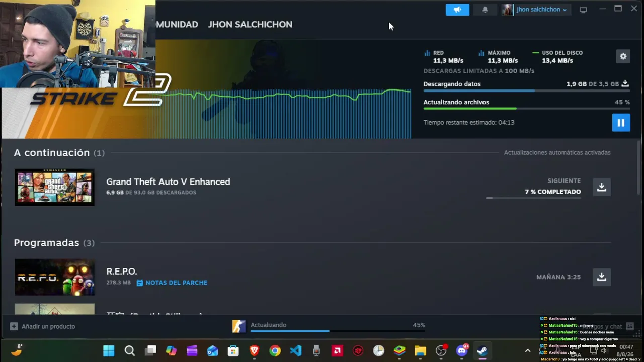Click Añadir un producto
This screenshot has width=644, height=362.
(43, 326)
